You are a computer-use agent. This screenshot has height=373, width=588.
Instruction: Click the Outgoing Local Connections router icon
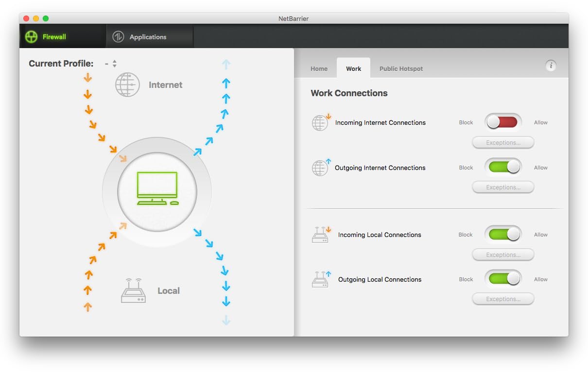coord(321,279)
